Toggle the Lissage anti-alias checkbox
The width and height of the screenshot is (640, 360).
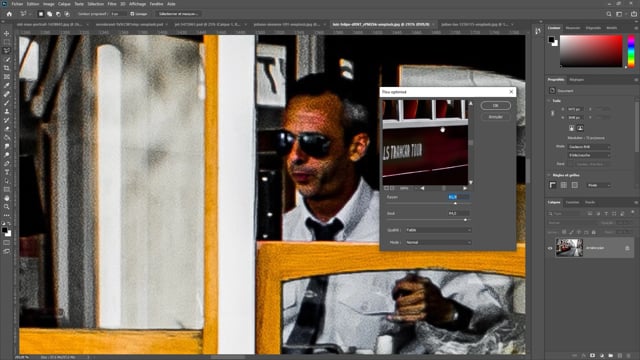pos(132,14)
